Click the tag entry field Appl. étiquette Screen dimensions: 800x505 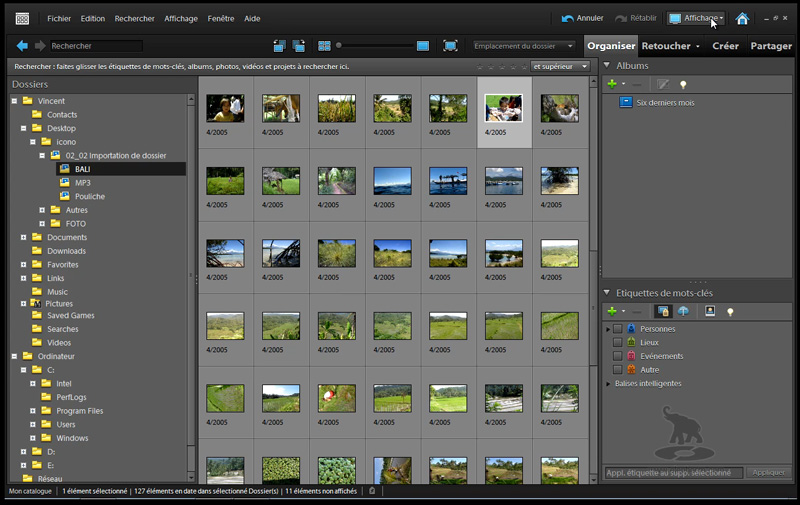(x=673, y=473)
